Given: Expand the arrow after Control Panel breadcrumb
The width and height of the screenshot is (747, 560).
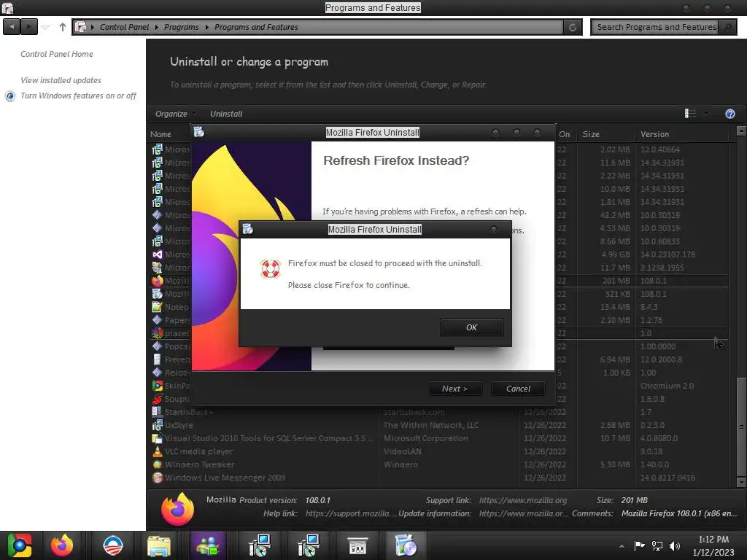Looking at the screenshot, I should pyautogui.click(x=156, y=27).
